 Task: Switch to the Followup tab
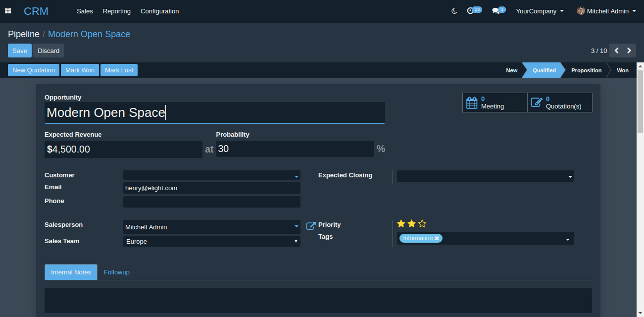[117, 272]
